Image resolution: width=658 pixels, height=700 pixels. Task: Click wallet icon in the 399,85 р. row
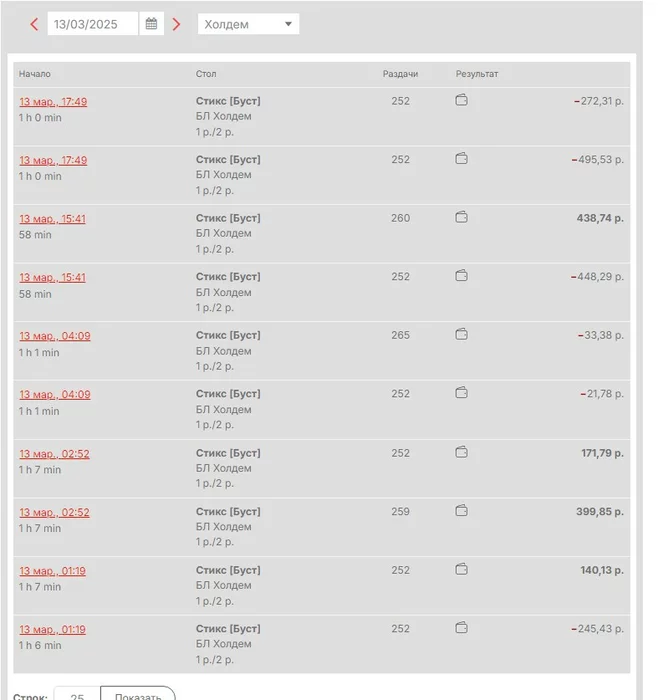[x=462, y=510]
